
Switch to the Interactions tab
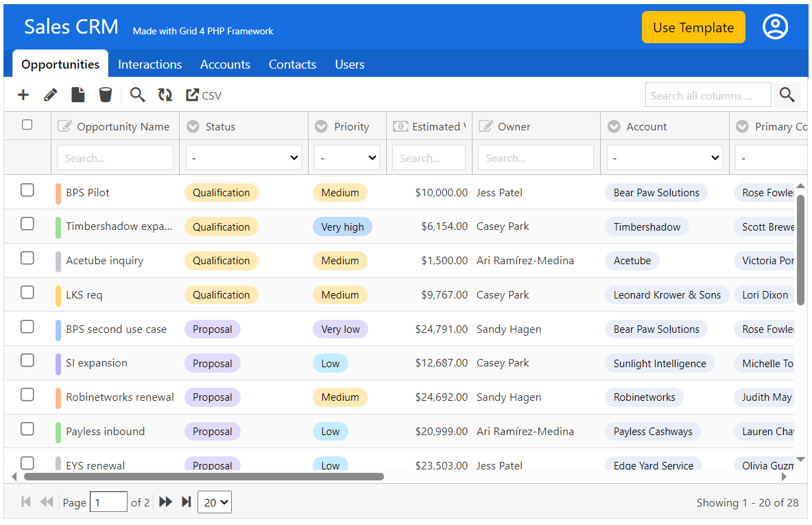coord(150,65)
